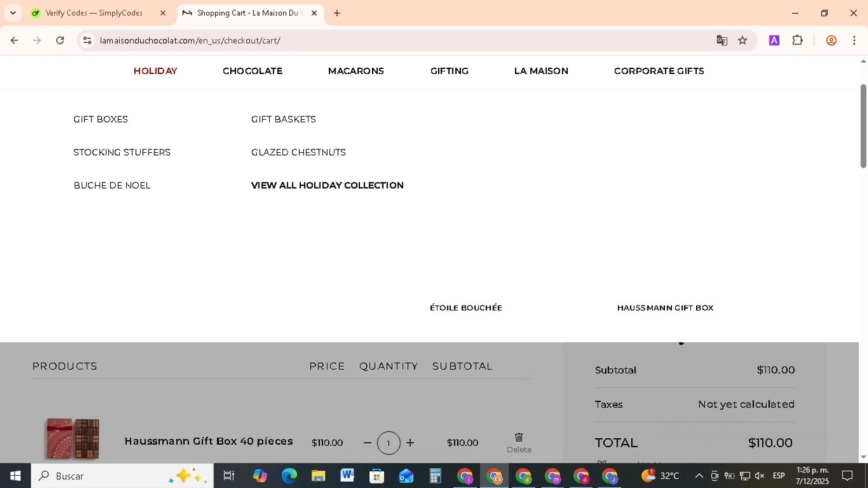Close the Verify Codes SimplyCodes tab
The height and width of the screenshot is (488, 868).
pos(163,13)
